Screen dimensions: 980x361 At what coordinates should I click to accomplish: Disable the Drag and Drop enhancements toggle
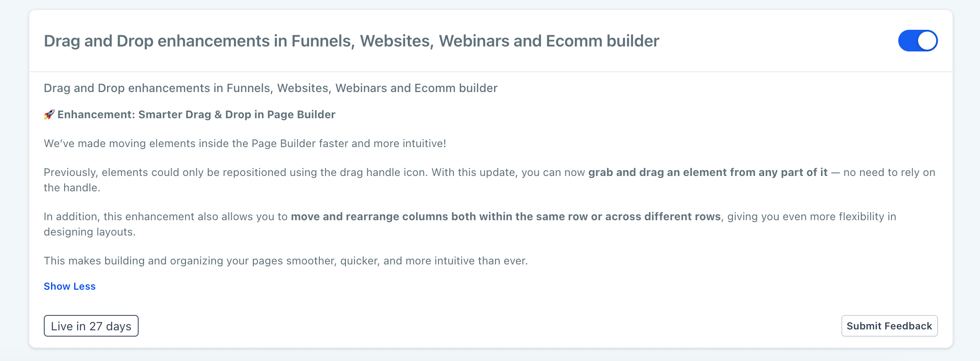[x=918, y=41]
